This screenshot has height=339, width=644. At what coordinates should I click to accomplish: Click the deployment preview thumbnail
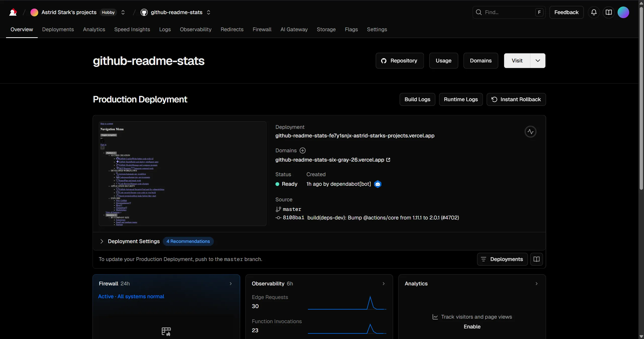[182, 174]
